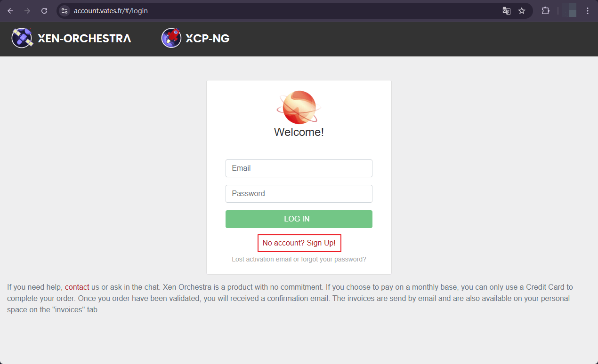
Task: Submit the green LOG IN button
Action: pos(299,219)
